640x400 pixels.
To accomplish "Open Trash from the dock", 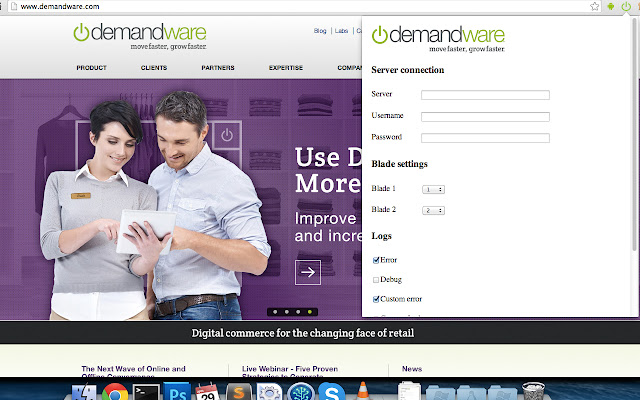I will (x=533, y=391).
